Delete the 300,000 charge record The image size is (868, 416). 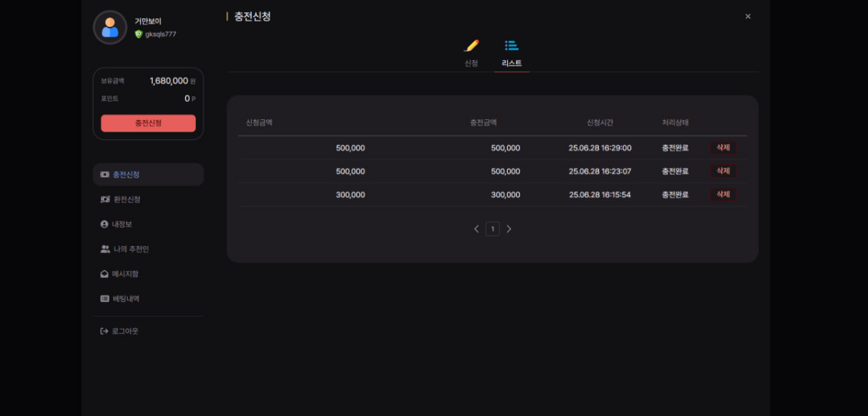pyautogui.click(x=723, y=194)
